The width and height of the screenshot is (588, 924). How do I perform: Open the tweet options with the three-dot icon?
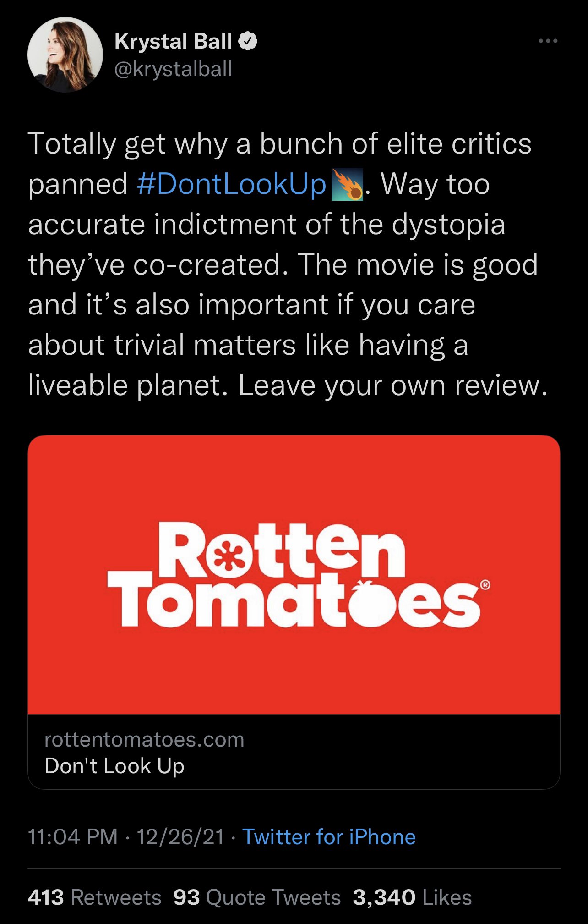click(549, 41)
